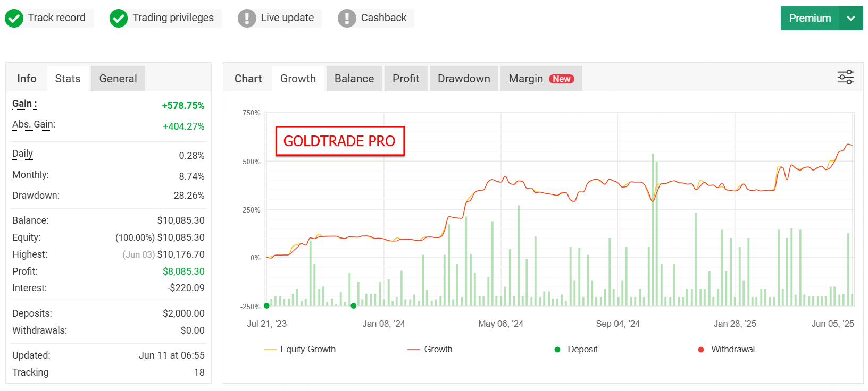Click the deposit marker near Jul 21
This screenshot has height=391, width=868.
tap(266, 305)
